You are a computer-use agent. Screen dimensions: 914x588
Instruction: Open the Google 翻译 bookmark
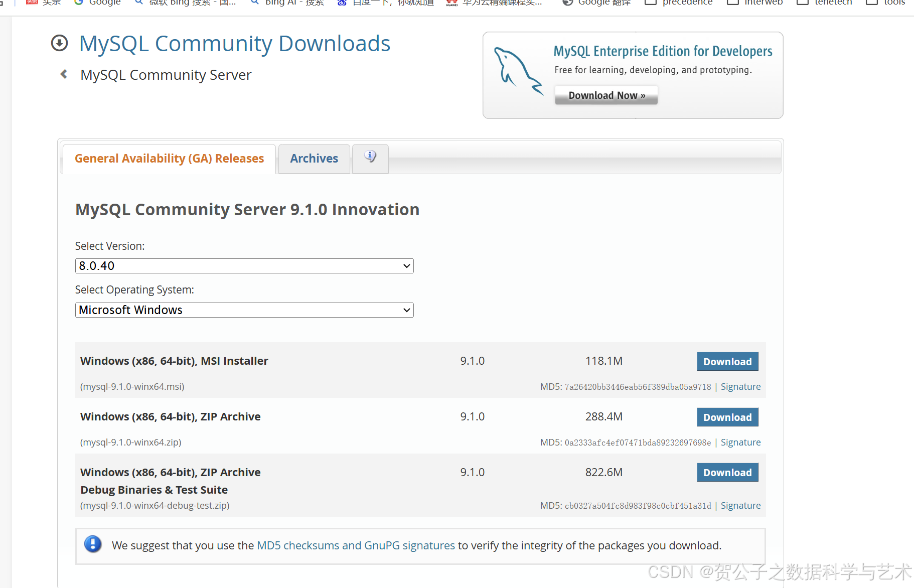coord(596,3)
